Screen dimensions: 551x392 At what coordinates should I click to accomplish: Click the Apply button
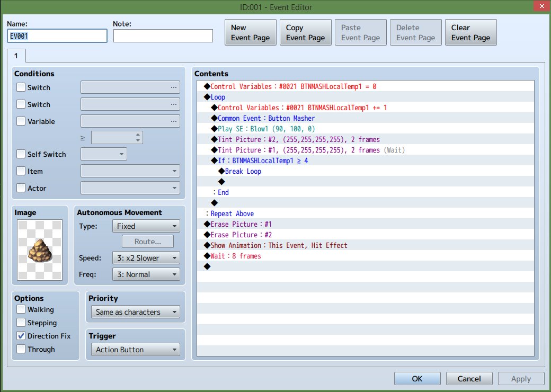[521, 379]
